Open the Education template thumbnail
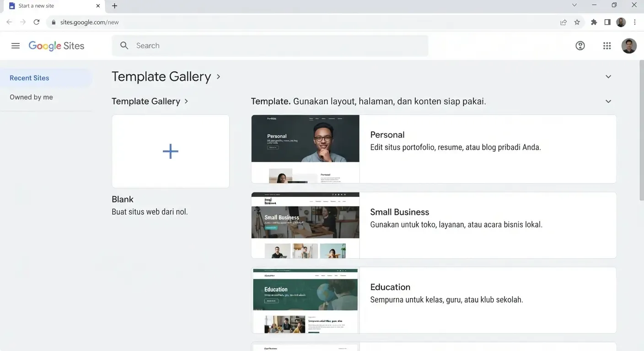The image size is (644, 351). coord(305,300)
